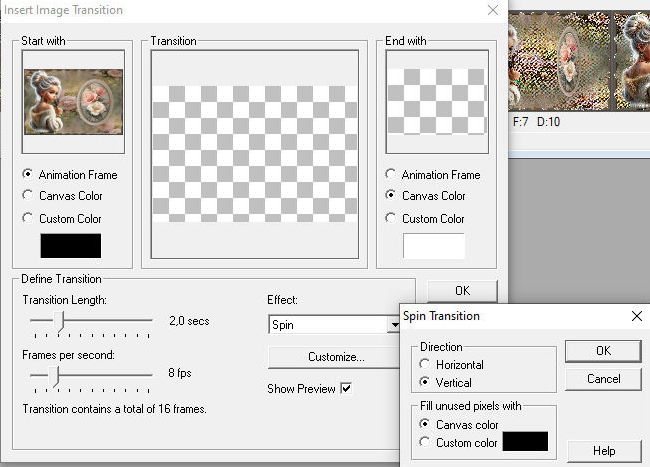
Task: Toggle the Show Preview checkbox
Action: coord(346,388)
